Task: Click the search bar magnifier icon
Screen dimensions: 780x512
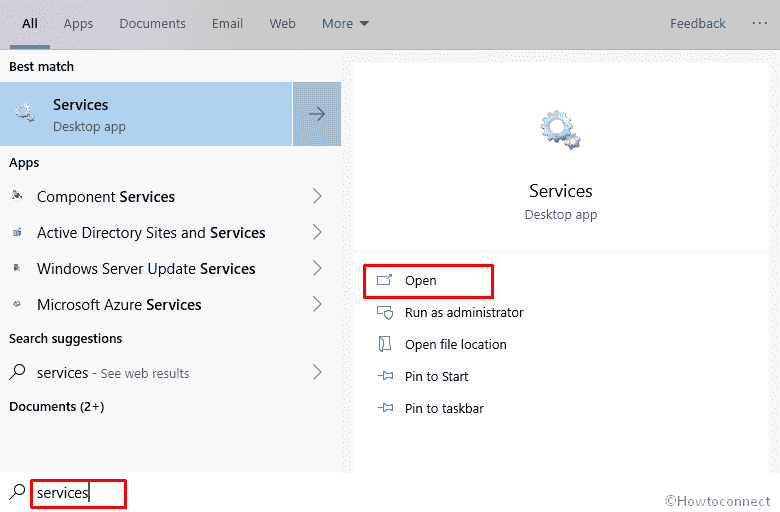Action: tap(17, 492)
